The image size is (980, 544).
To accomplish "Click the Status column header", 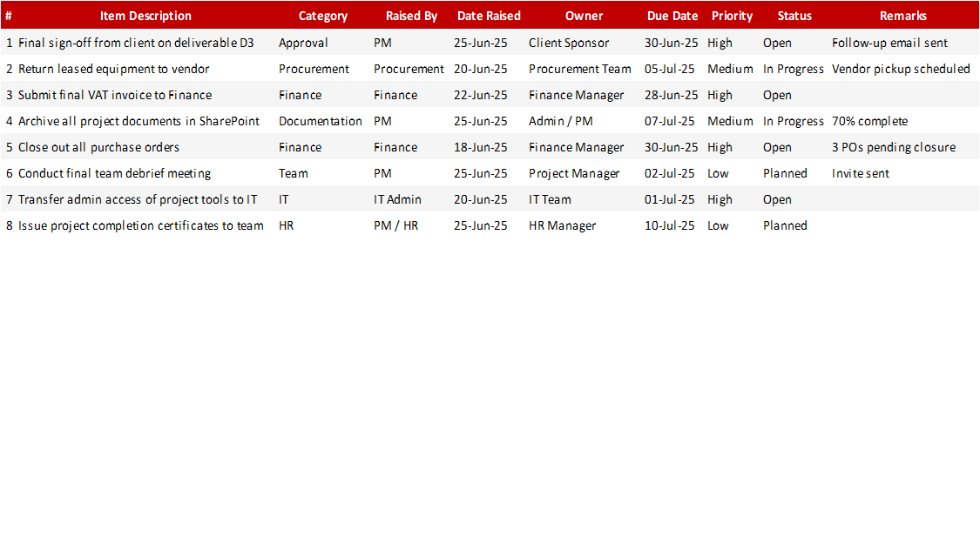I will [x=794, y=17].
